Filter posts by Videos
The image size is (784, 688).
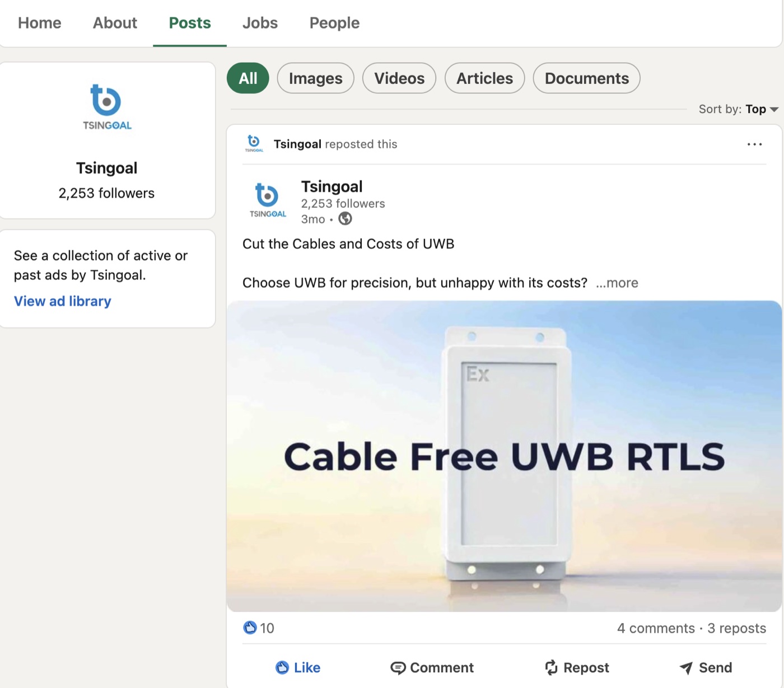click(x=399, y=78)
